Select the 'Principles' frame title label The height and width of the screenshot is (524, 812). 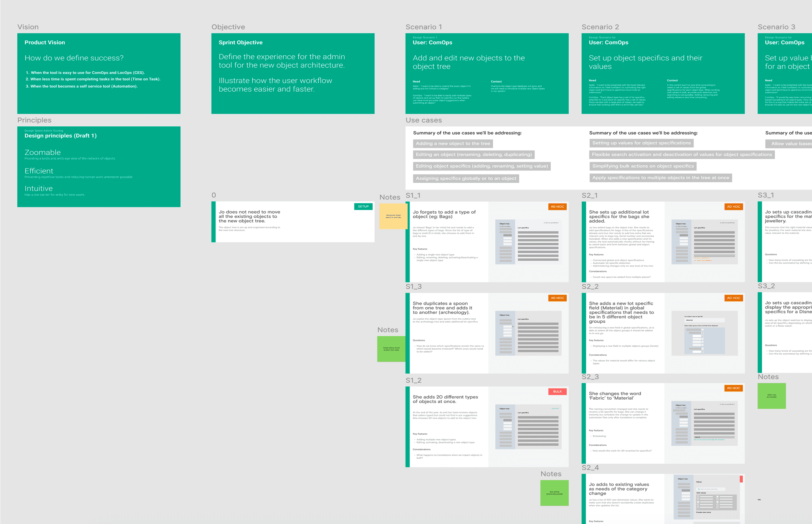pyautogui.click(x=34, y=120)
